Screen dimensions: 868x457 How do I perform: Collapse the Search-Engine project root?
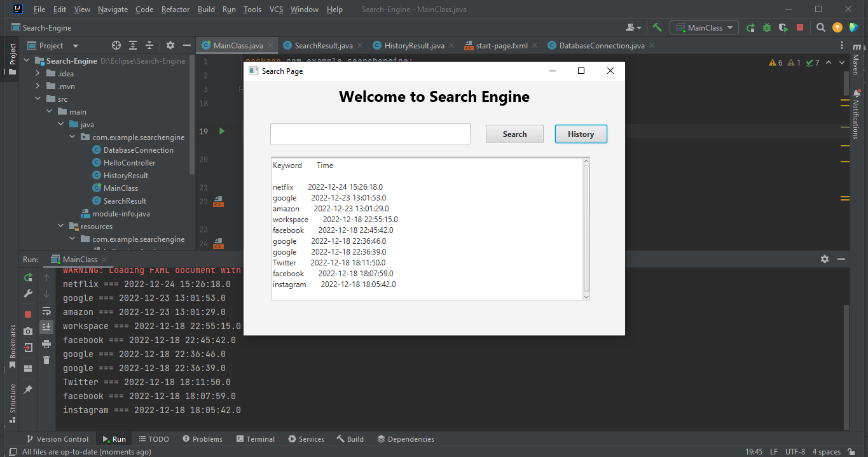tap(27, 61)
